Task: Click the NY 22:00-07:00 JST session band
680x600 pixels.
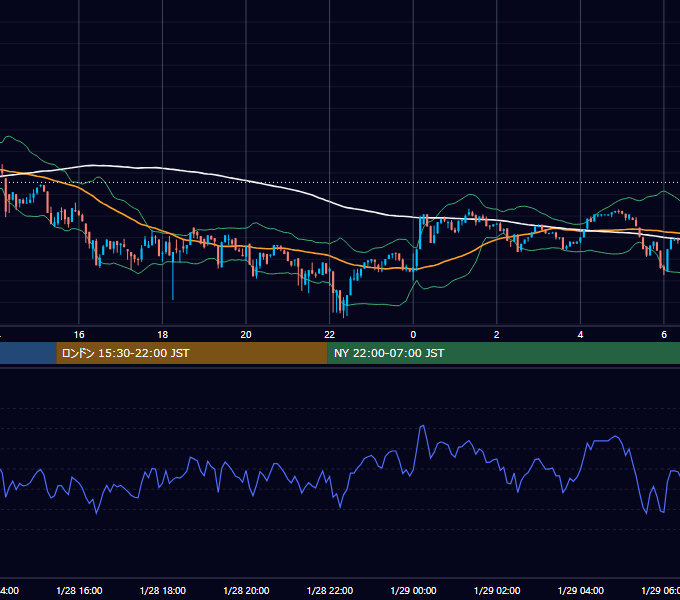Action: tap(503, 353)
